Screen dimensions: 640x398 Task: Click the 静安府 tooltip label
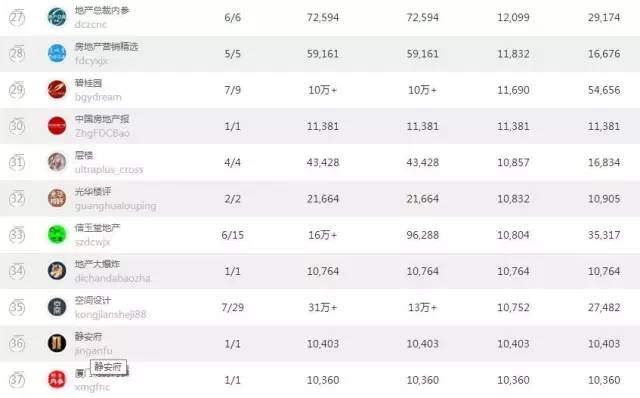click(108, 367)
